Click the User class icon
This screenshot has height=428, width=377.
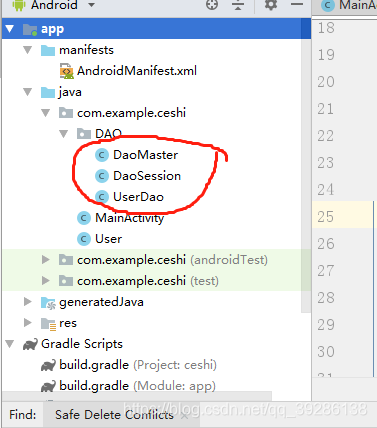pos(84,239)
